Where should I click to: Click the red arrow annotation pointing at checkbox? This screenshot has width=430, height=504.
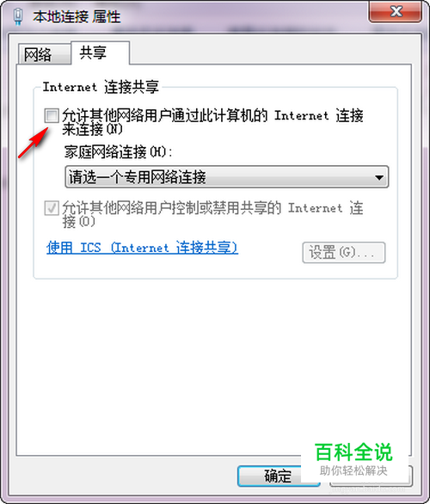(34, 143)
